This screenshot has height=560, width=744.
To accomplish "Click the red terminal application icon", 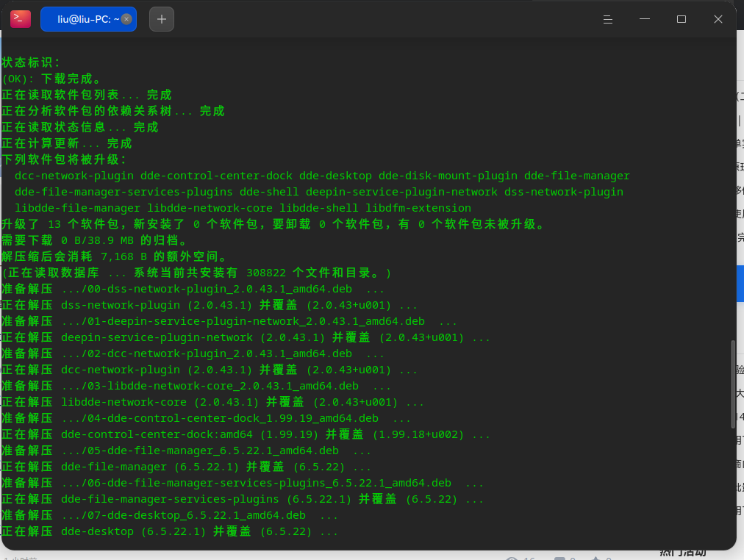I will click(x=19, y=18).
